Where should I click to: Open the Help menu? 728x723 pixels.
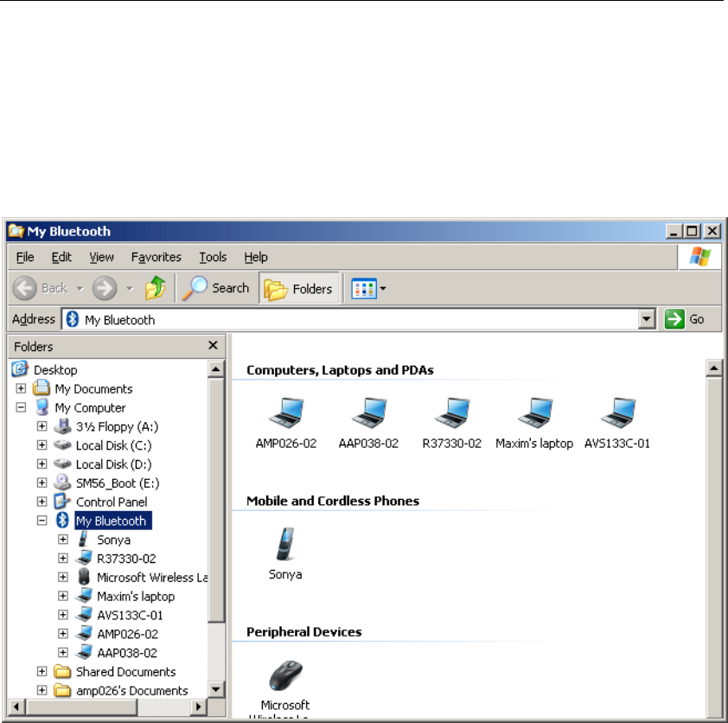pyautogui.click(x=256, y=257)
